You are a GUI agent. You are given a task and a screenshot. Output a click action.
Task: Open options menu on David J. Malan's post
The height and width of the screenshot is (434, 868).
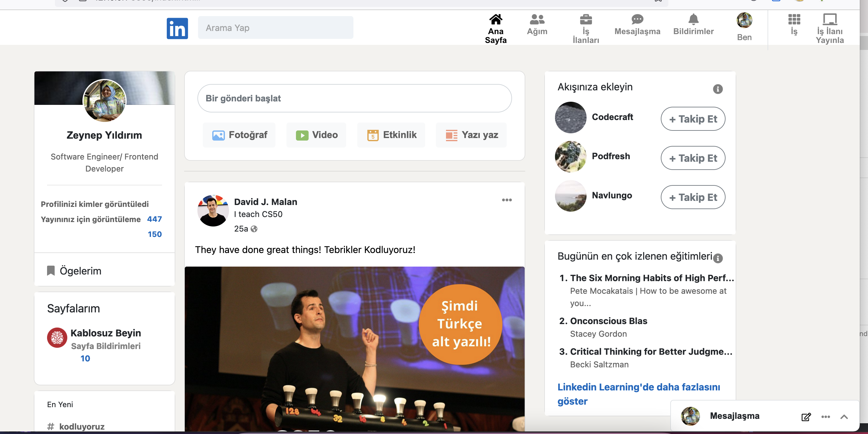click(507, 200)
